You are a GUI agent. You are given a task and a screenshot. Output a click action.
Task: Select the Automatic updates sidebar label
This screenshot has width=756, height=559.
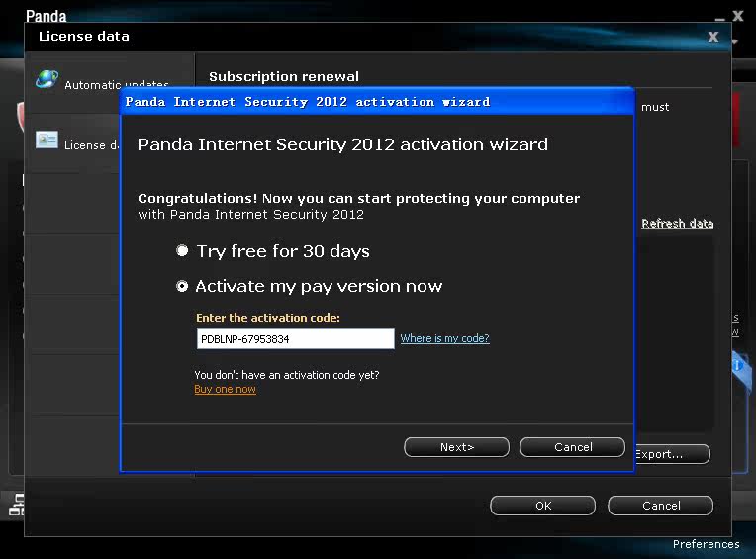117,85
